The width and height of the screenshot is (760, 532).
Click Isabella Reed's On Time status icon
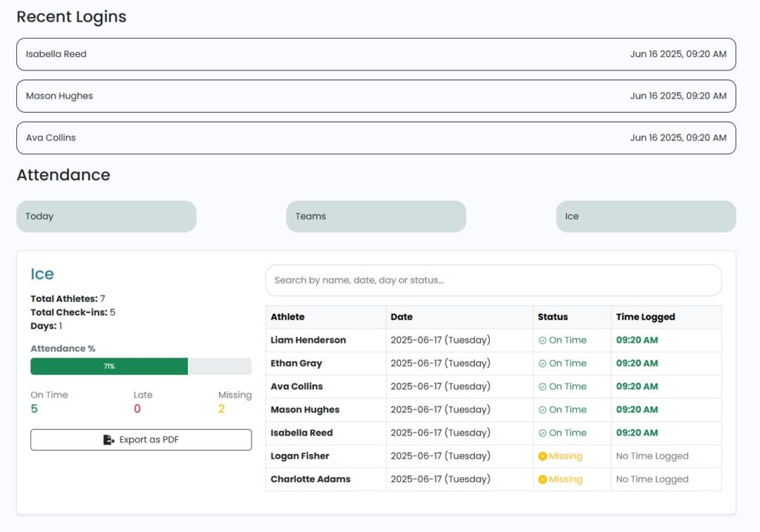coord(543,433)
